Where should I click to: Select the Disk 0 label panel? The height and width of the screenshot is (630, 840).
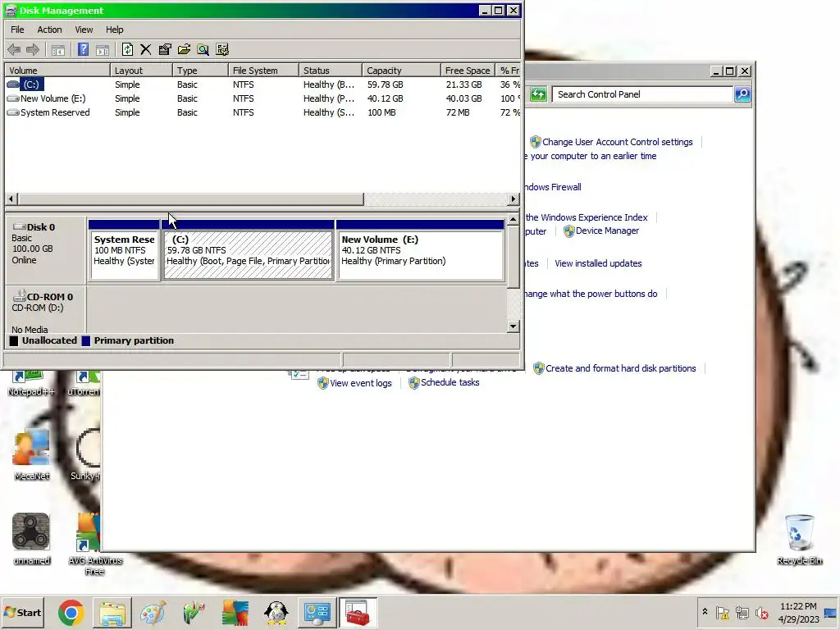click(x=46, y=249)
